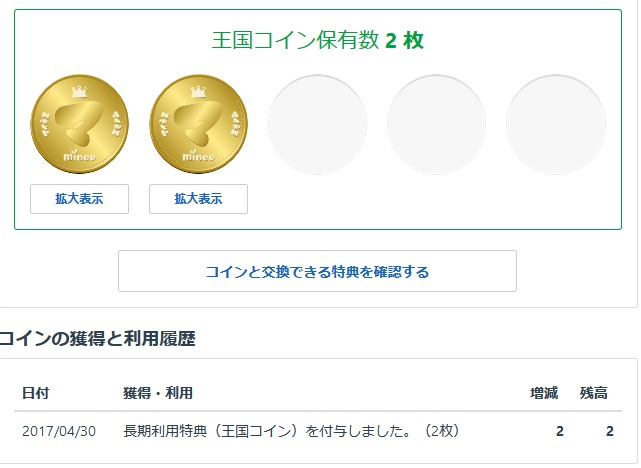Image resolution: width=641 pixels, height=468 pixels.
Task: Click the second gold mineo coin
Action: (198, 124)
